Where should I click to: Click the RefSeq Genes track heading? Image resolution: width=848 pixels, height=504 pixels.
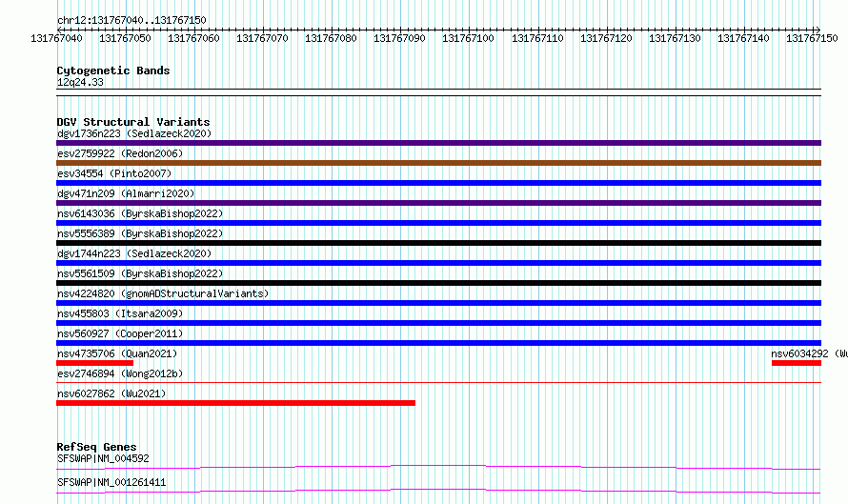pyautogui.click(x=96, y=447)
